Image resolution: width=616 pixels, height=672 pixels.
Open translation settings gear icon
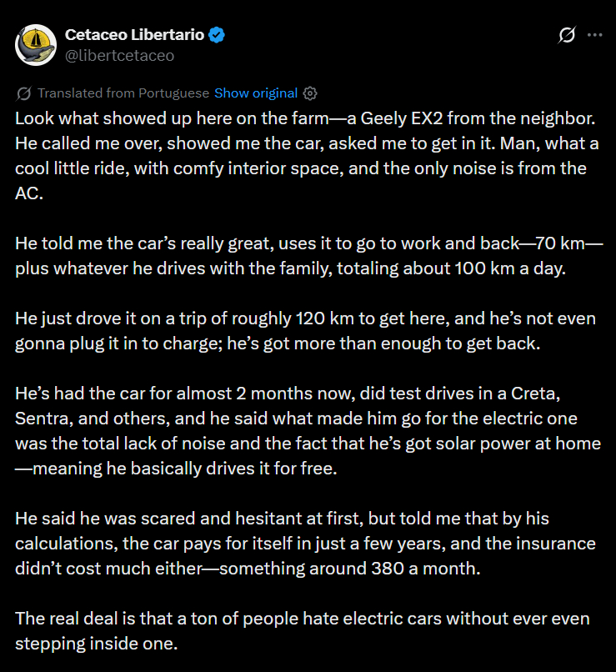tap(310, 93)
